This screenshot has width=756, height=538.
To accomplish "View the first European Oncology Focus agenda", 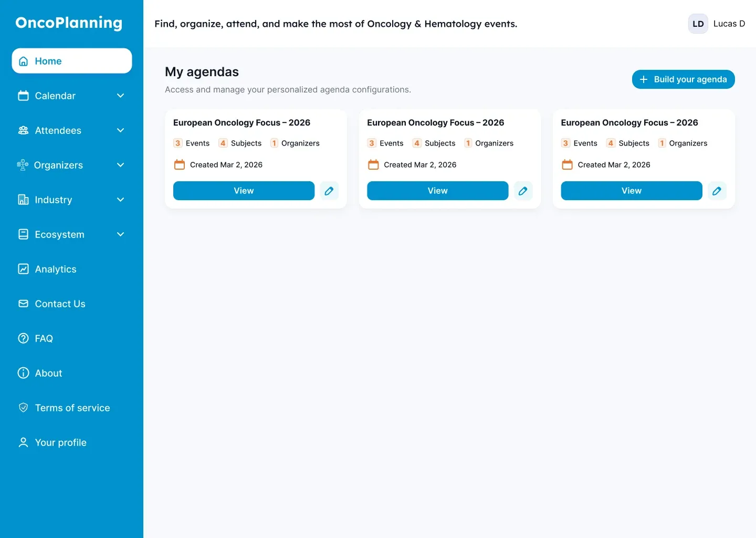I will pyautogui.click(x=244, y=191).
